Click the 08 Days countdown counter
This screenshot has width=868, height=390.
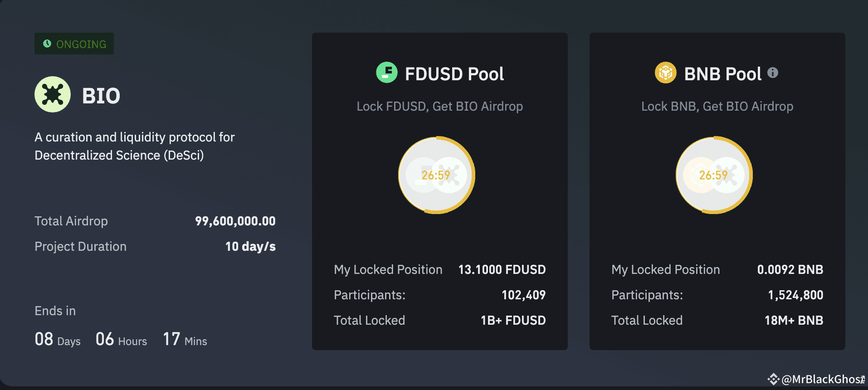click(58, 340)
